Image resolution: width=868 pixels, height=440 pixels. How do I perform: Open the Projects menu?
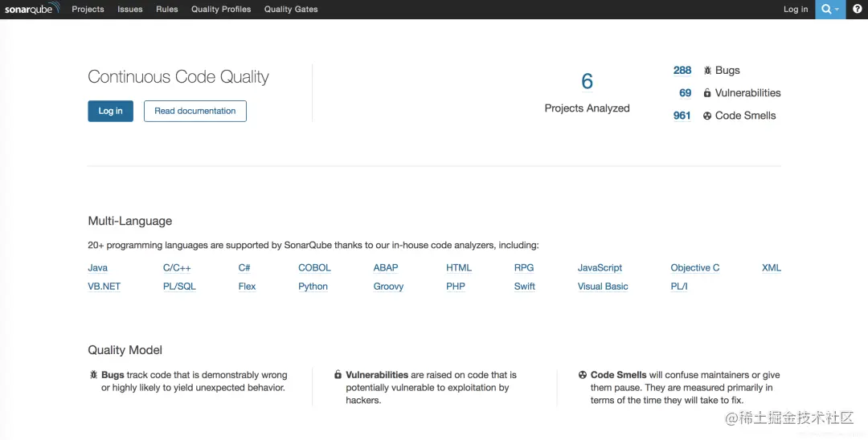[x=88, y=10]
